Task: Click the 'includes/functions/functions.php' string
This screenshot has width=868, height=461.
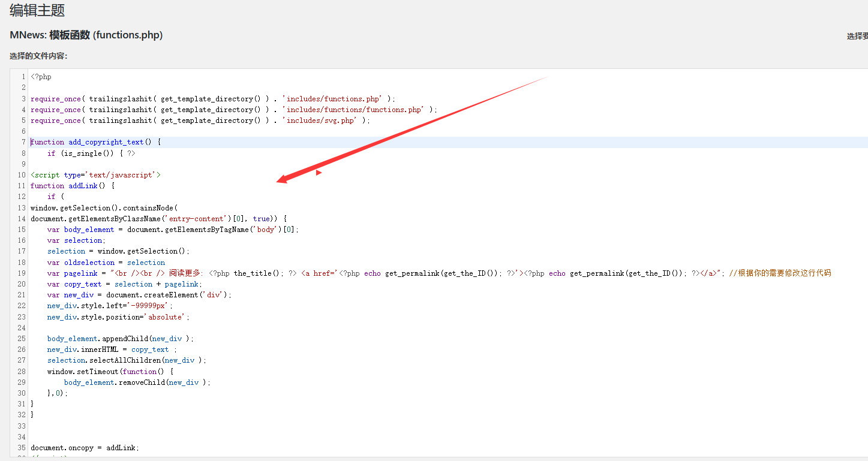Action: [x=354, y=110]
